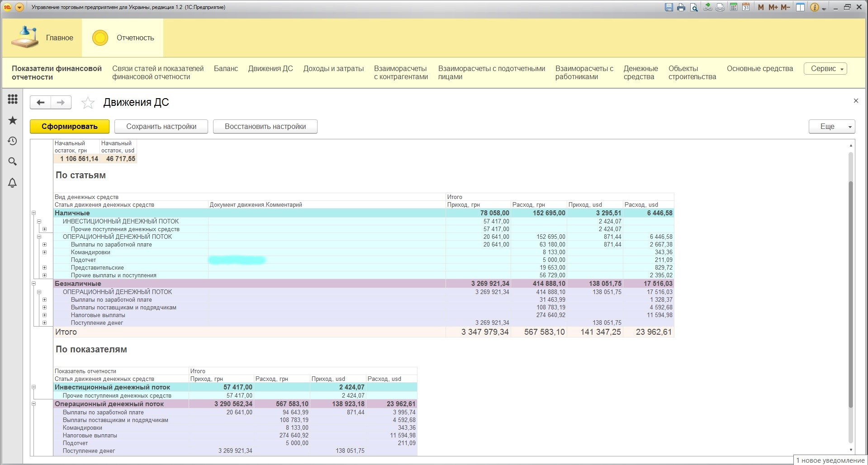Open the Баланс report

pos(226,69)
